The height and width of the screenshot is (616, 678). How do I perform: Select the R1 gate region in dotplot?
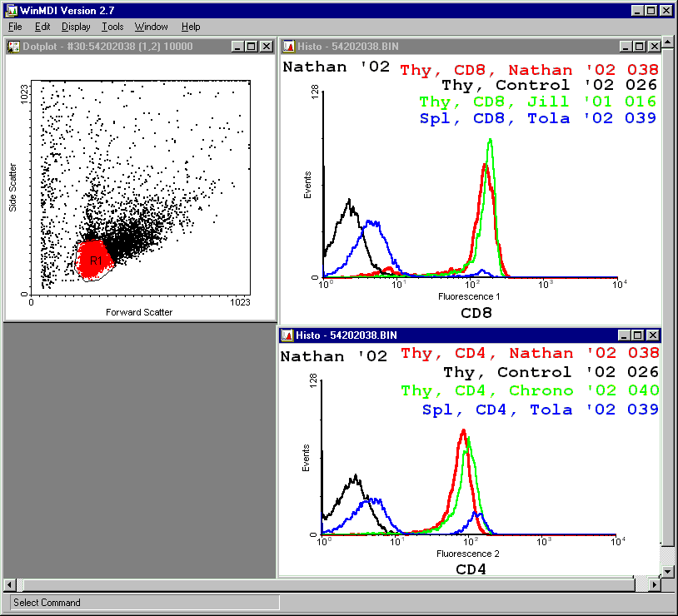click(x=96, y=261)
